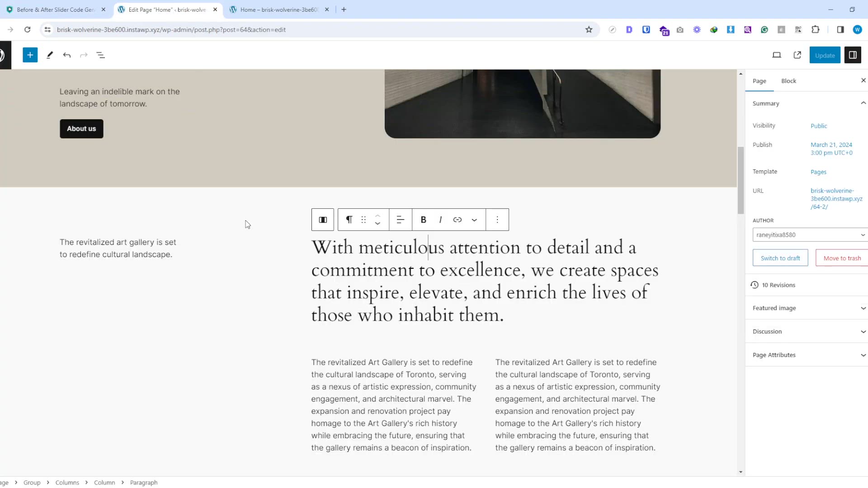Change the publish date March 21, 2024
This screenshot has width=868, height=488.
(831, 149)
